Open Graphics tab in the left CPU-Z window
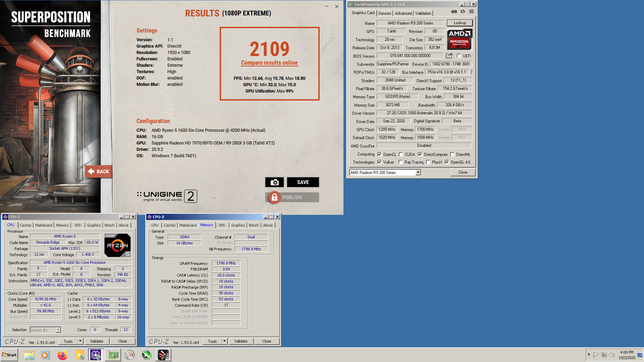The height and width of the screenshot is (362, 644). tap(94, 225)
